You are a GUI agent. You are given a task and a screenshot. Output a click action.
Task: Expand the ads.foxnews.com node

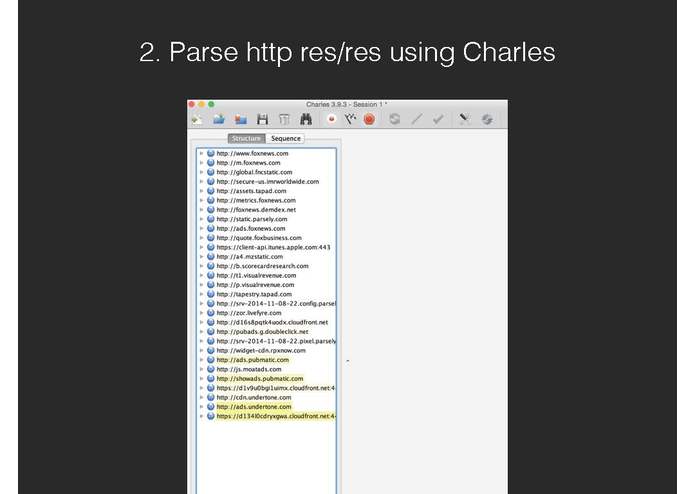coord(202,229)
